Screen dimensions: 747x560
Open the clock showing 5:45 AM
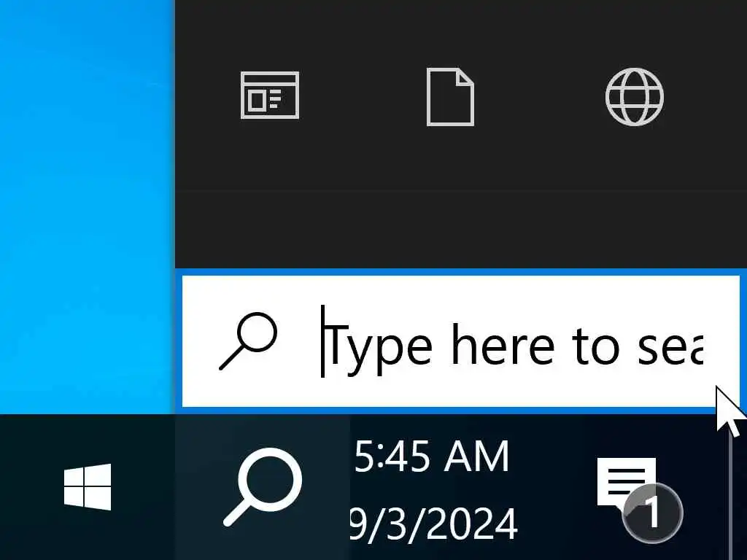tap(432, 456)
